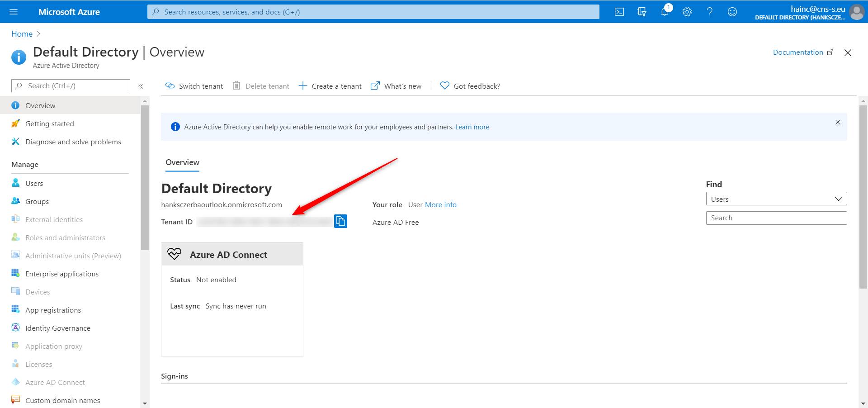Click the left menu Search (Ctrl+/) field
The width and height of the screenshot is (868, 408).
tap(71, 85)
